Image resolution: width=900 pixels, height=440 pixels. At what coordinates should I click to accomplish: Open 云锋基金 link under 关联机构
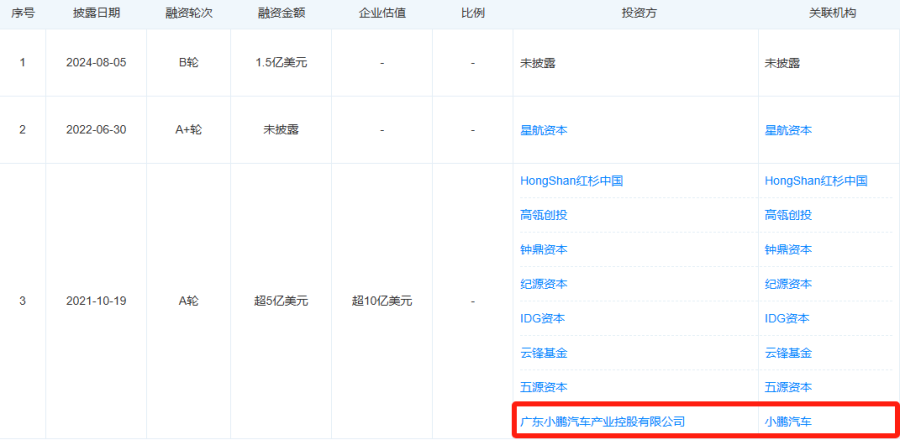788,352
